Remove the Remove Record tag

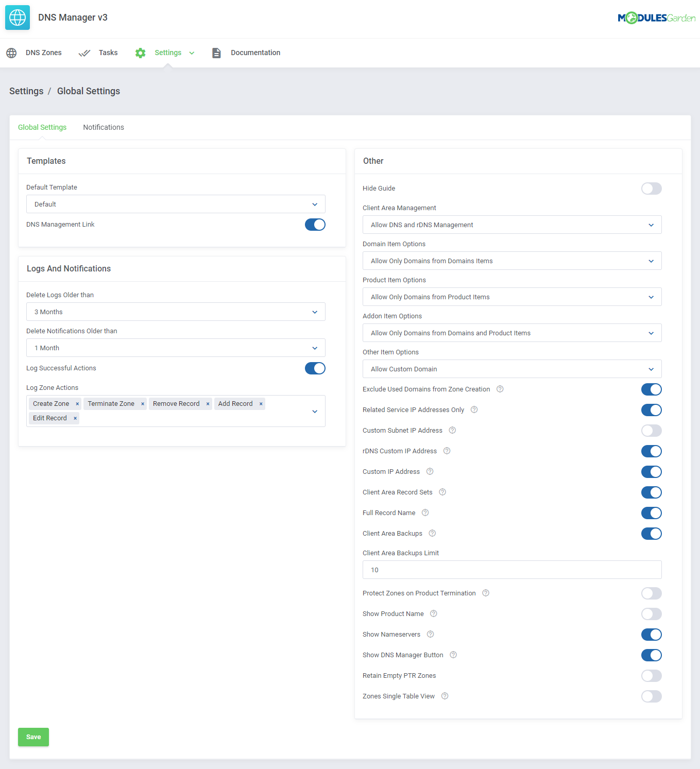[208, 404]
